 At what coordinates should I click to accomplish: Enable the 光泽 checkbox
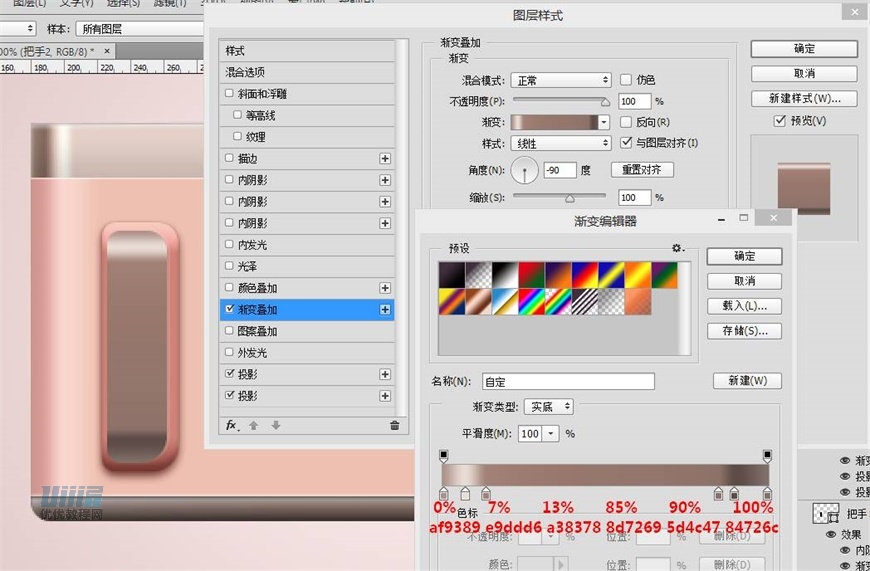pos(229,266)
